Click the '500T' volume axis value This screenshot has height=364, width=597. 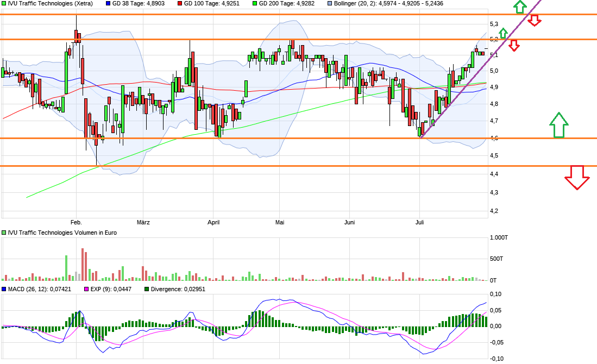point(497,259)
